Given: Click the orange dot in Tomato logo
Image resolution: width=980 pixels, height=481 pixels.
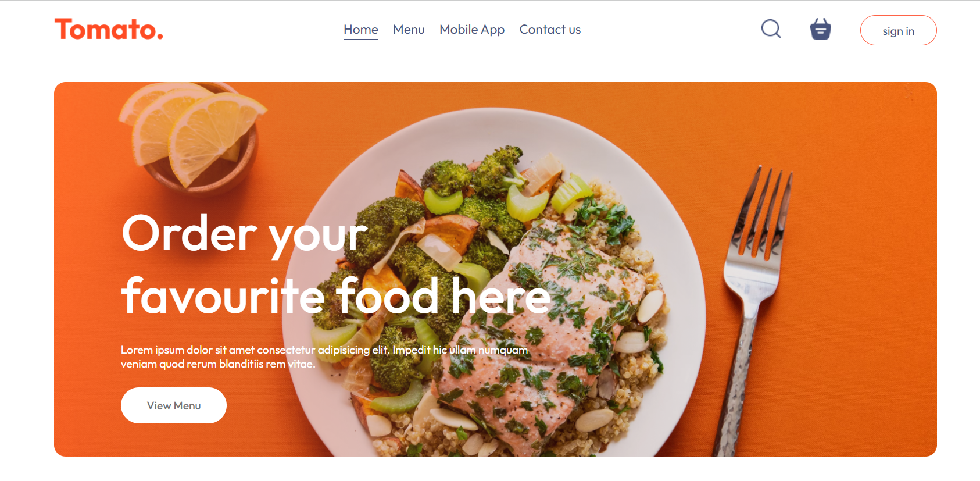Looking at the screenshot, I should pos(160,37).
